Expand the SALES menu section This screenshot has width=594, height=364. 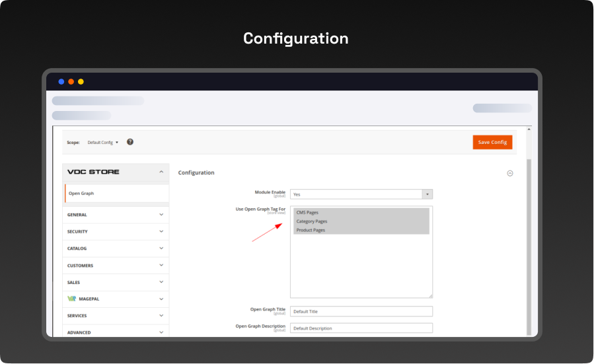(x=116, y=282)
